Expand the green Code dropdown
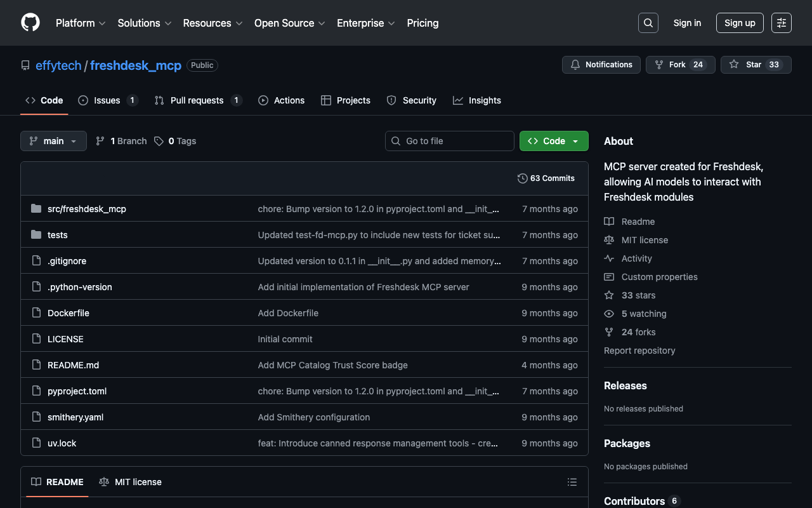The image size is (812, 508). 554,141
